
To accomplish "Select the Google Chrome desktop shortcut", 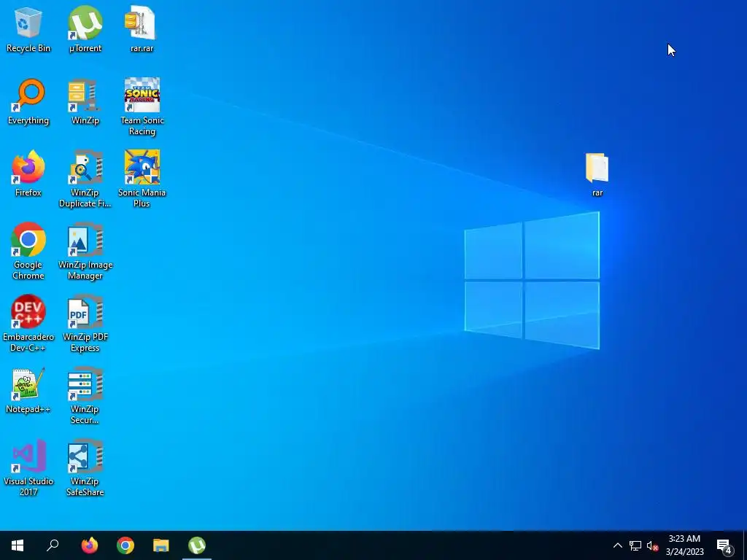I will point(28,252).
